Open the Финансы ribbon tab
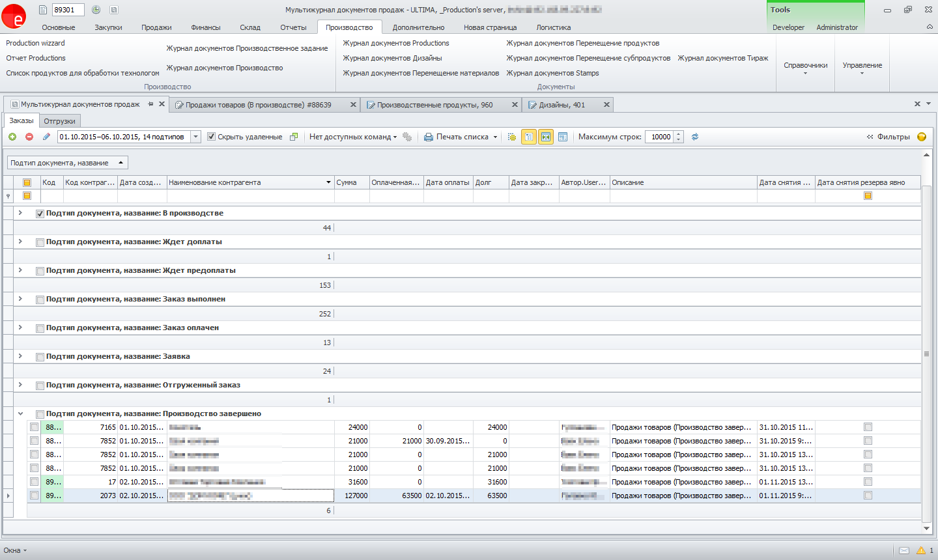The image size is (938, 560). (x=205, y=27)
